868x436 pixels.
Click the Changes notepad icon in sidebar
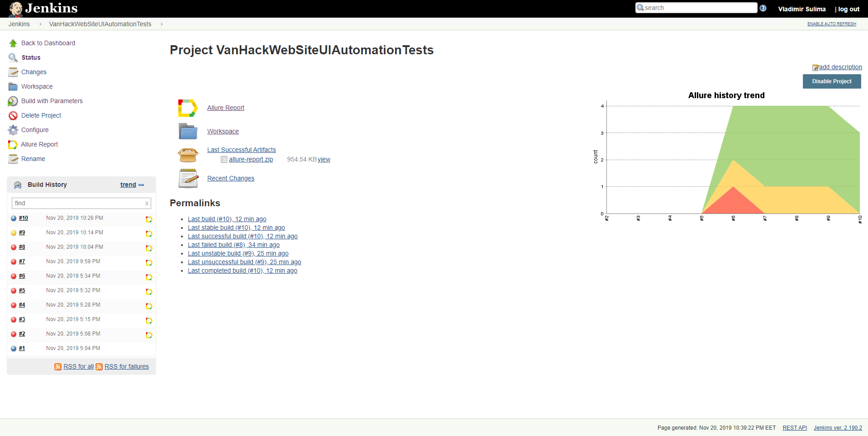[13, 72]
